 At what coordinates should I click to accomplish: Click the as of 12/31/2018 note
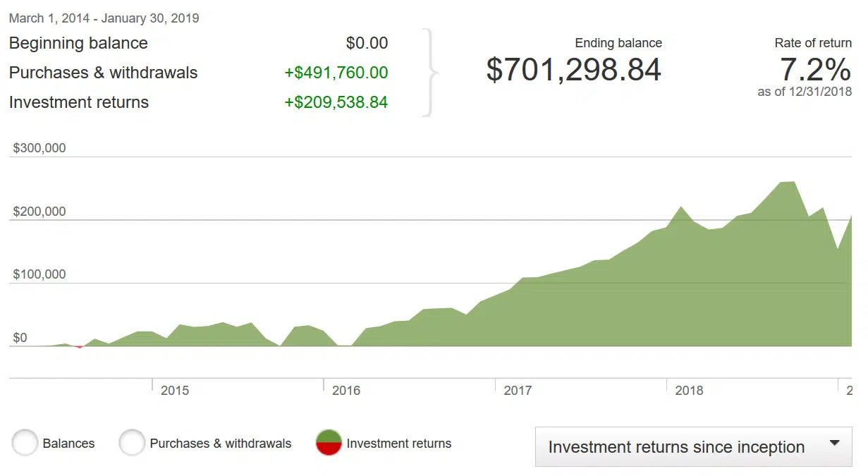[804, 92]
